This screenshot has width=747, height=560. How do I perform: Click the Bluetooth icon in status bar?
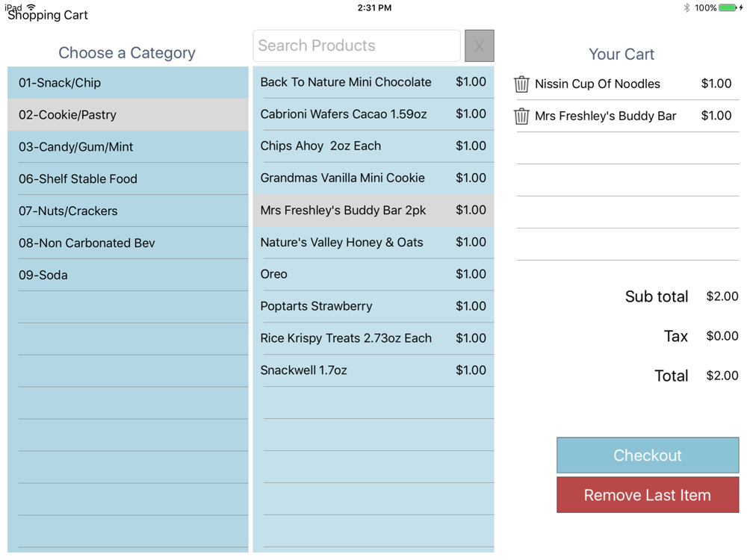pos(686,7)
